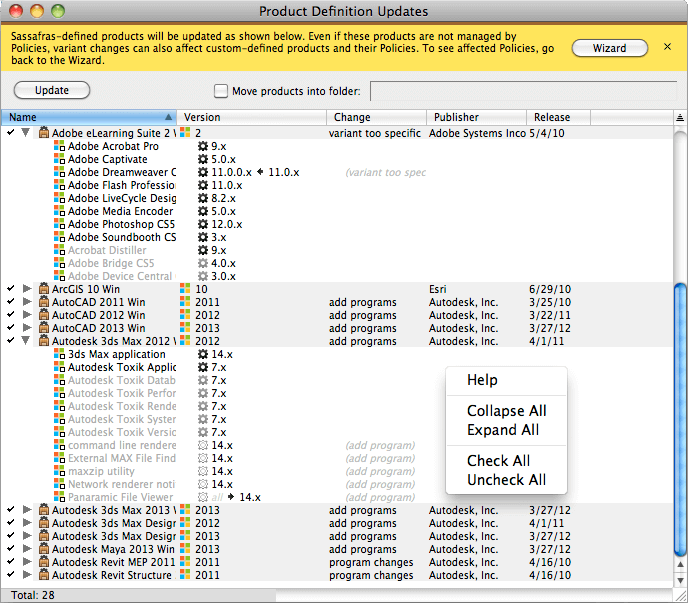Click the ArcGIS 10 Win product icon
The image size is (688, 603).
click(44, 289)
